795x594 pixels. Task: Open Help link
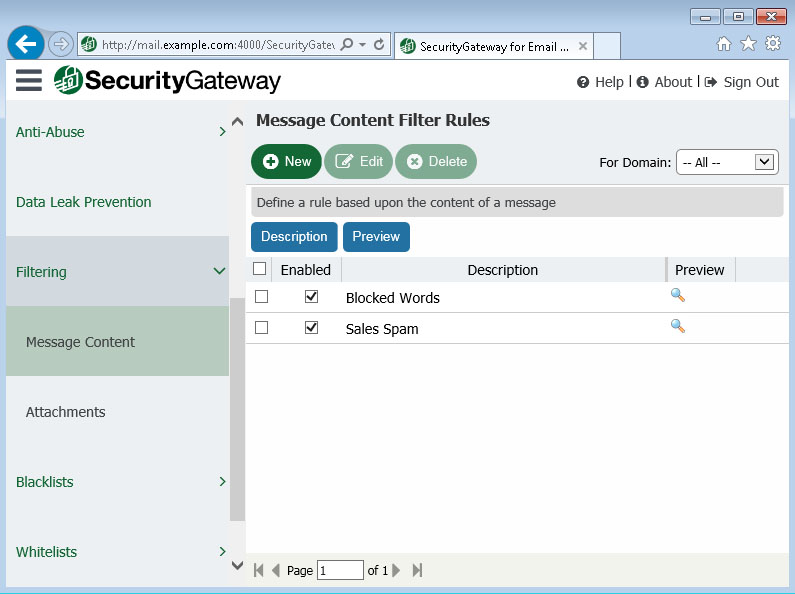pos(600,82)
